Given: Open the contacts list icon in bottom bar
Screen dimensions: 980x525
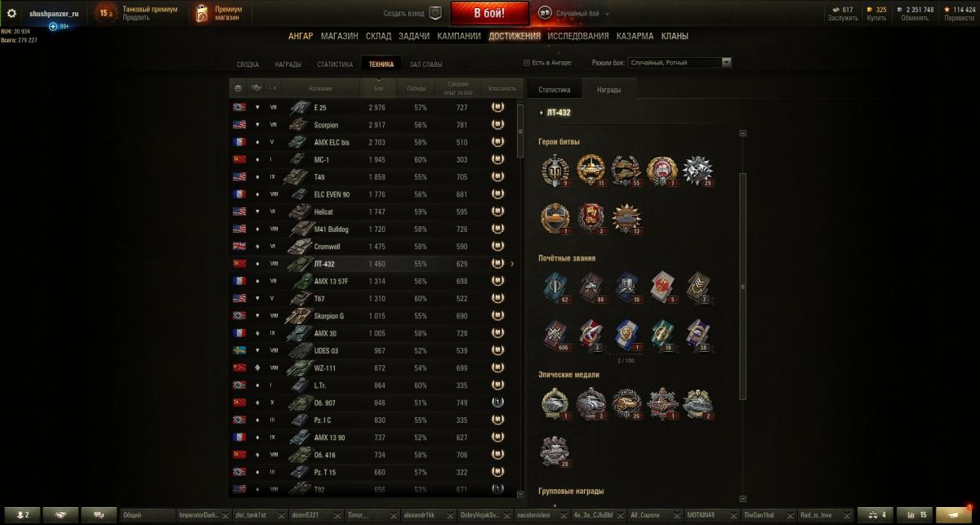Looking at the screenshot, I should pyautogui.click(x=23, y=515).
